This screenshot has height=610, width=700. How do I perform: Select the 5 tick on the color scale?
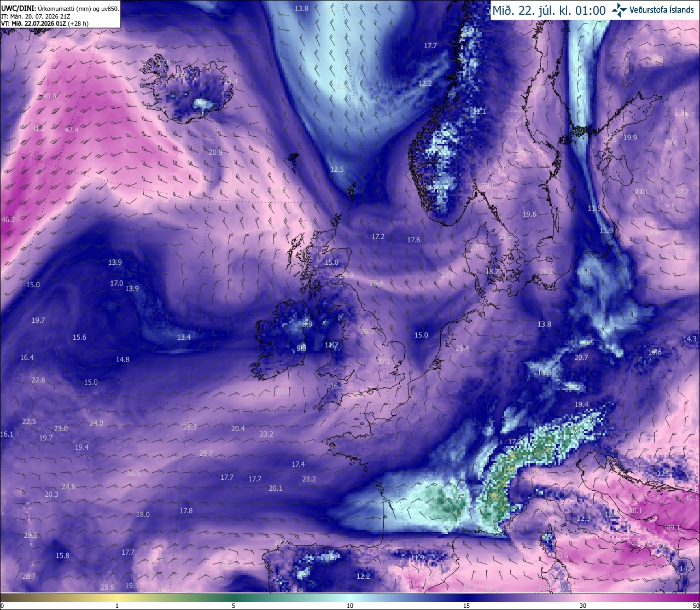234,606
